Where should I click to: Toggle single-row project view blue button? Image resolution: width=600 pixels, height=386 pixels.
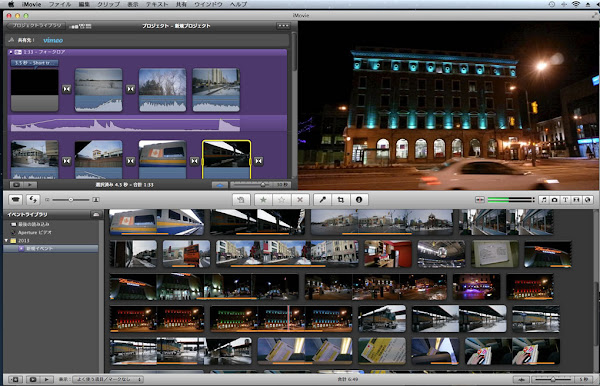coord(220,185)
